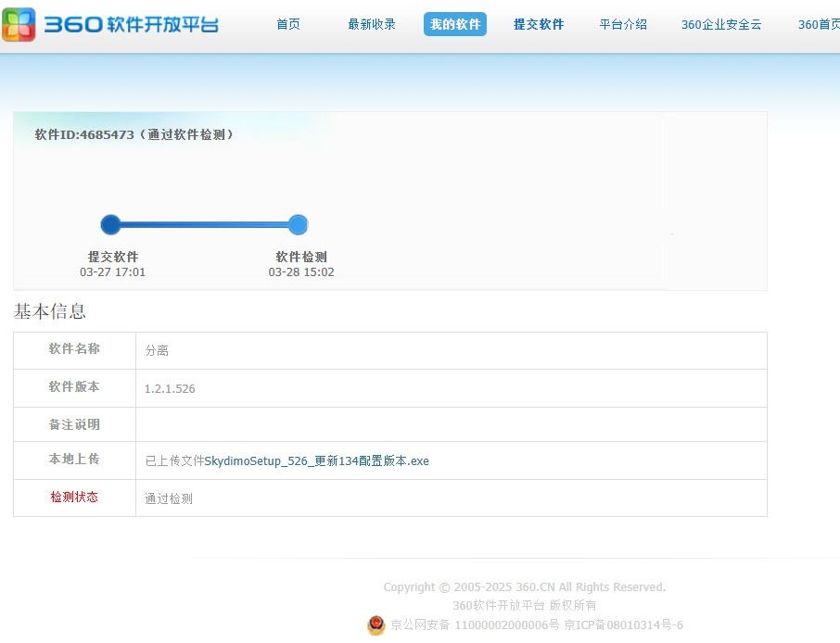The image size is (840, 643).
Task: Open the 京ICP备08010314号-6 footer link
Action: tap(623, 625)
